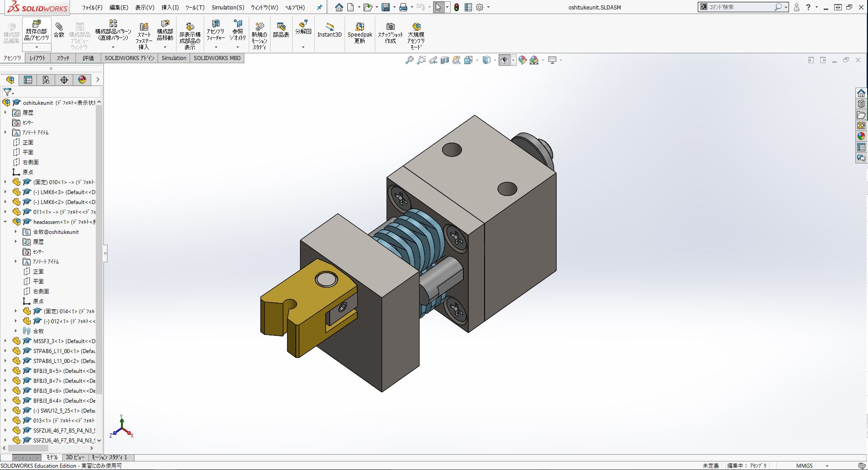Click the Home icon in title bar

click(x=339, y=7)
